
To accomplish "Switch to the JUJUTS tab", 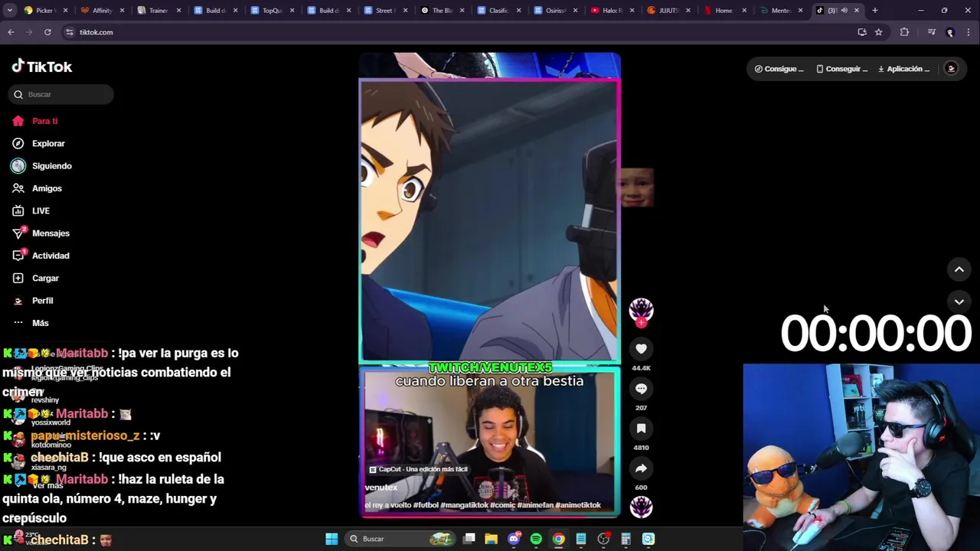I will 668,11.
